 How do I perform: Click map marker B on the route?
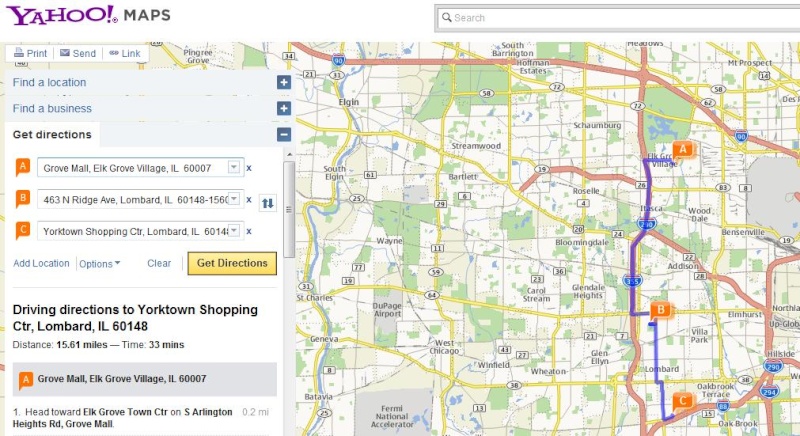coord(659,311)
